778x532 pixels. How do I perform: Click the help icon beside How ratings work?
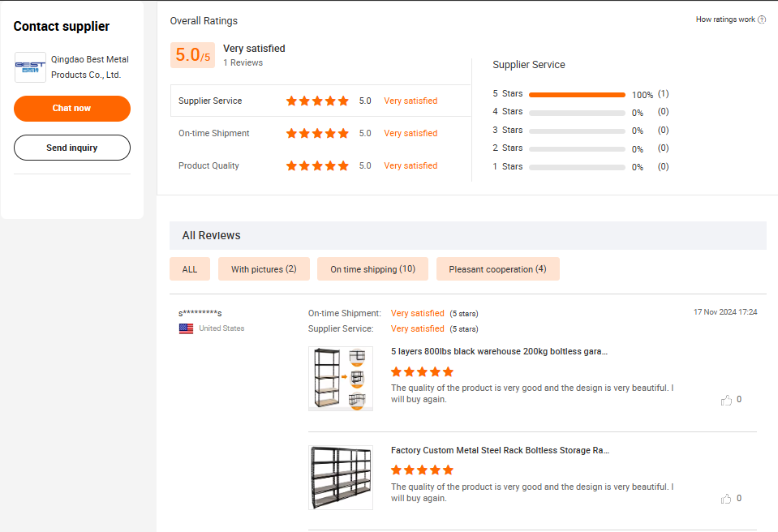pyautogui.click(x=762, y=19)
